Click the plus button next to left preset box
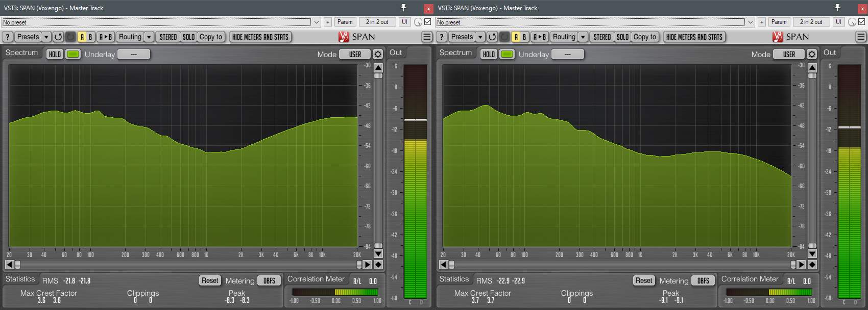Screen dimensions: 868x310 coord(328,22)
